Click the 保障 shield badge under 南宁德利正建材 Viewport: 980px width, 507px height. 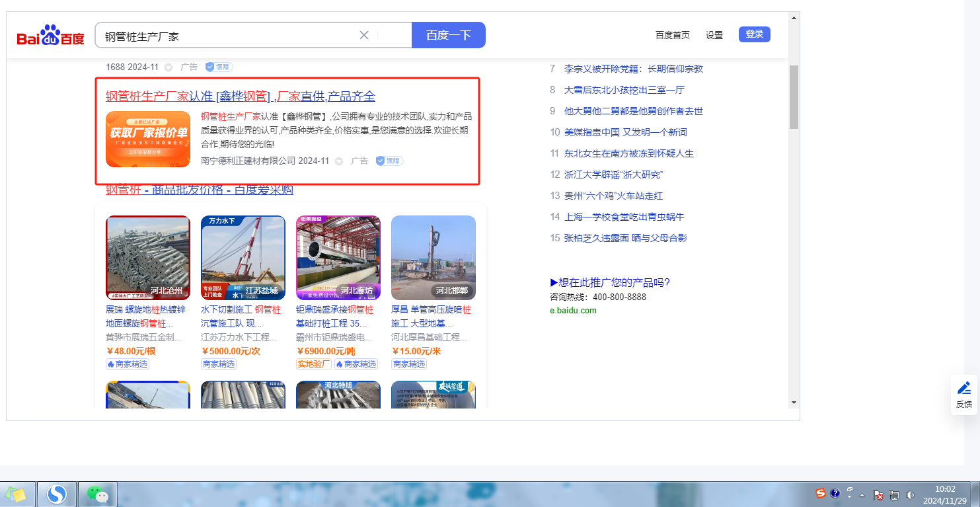click(389, 161)
